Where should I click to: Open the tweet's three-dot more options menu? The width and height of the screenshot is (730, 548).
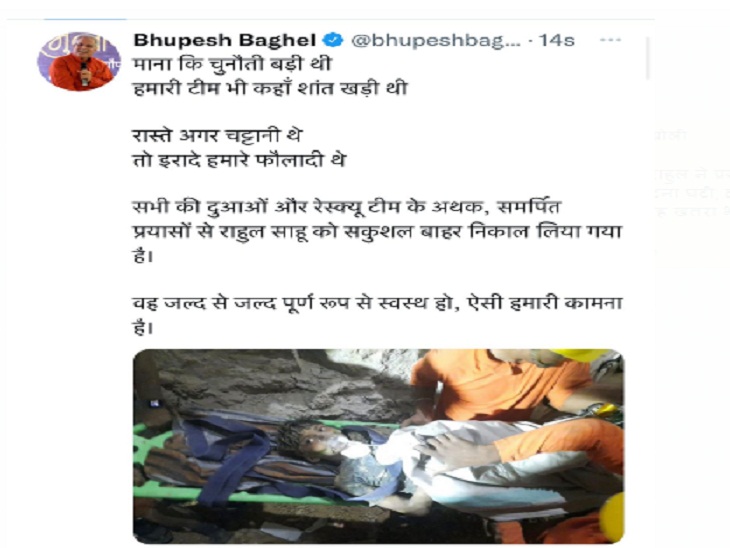pos(610,40)
